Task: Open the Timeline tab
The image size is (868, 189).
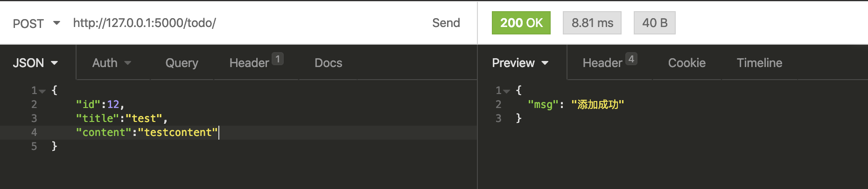Action: click(x=759, y=63)
